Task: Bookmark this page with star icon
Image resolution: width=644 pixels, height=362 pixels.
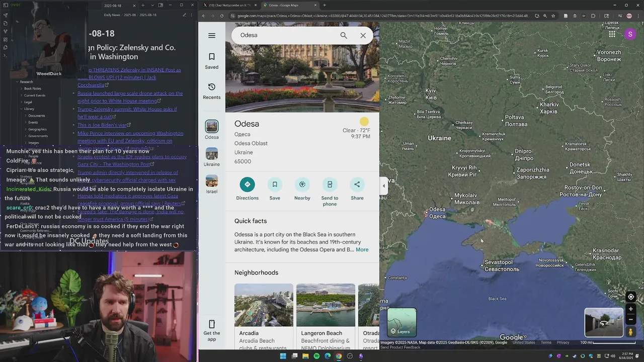Action: coord(553,16)
